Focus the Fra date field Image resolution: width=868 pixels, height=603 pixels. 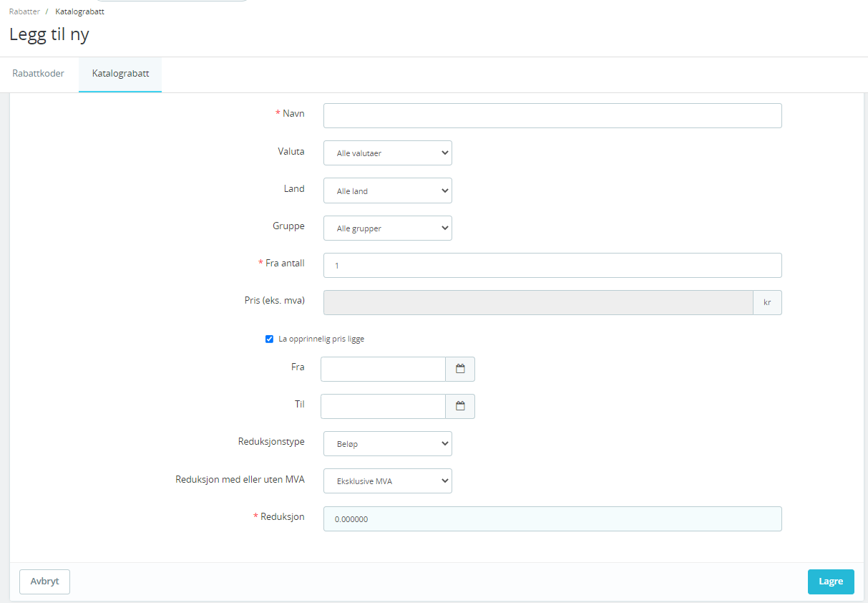(x=384, y=369)
